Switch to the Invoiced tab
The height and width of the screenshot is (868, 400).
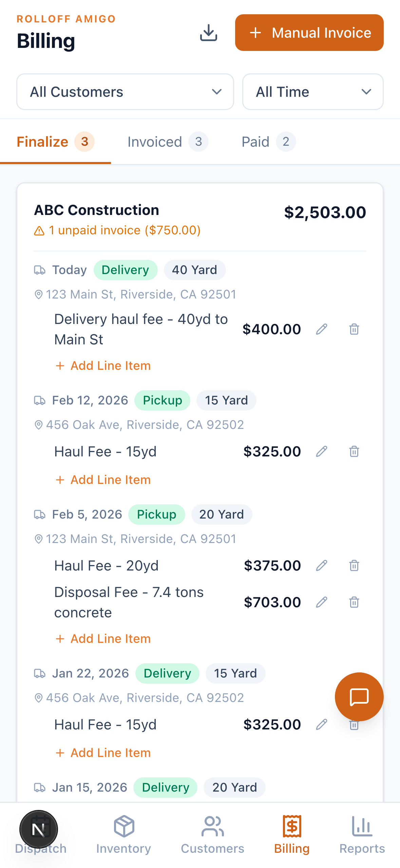coord(168,142)
